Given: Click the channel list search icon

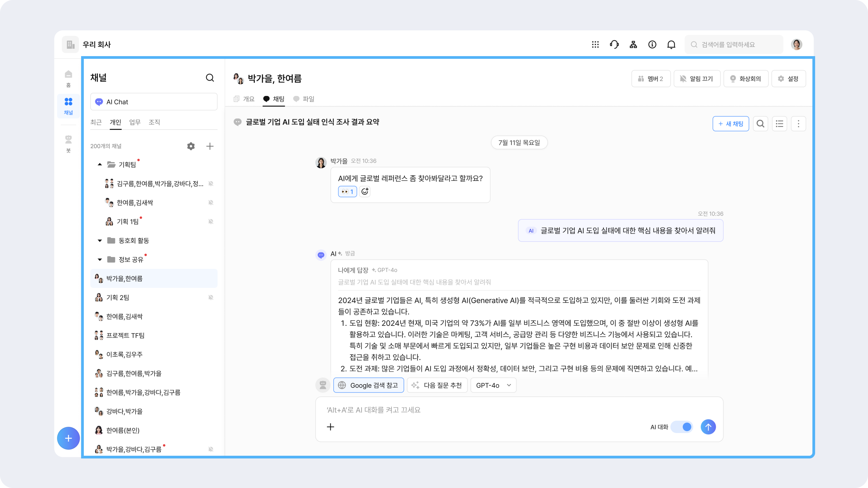Looking at the screenshot, I should click(210, 78).
